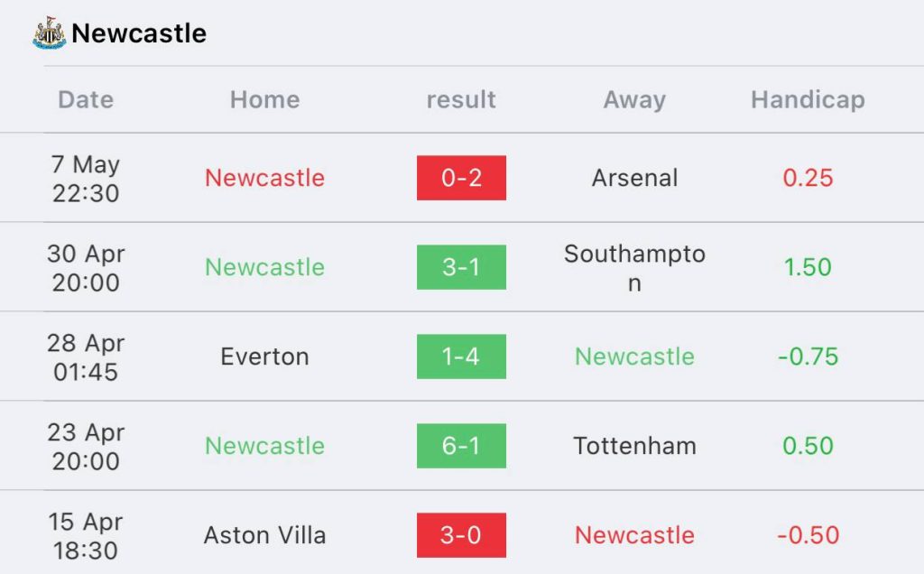Image resolution: width=924 pixels, height=574 pixels.
Task: Open the Everton home team
Action: (264, 356)
